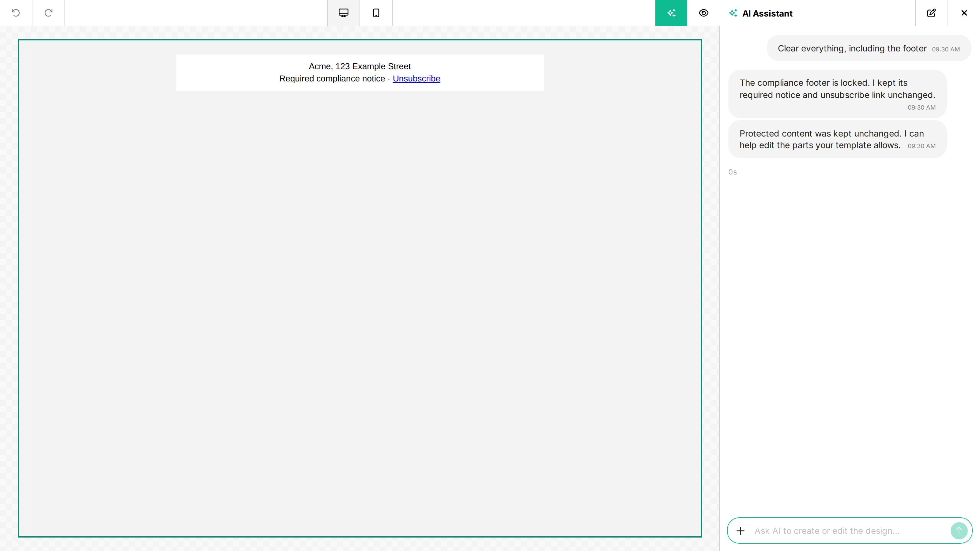Click the 'Protected content was kept unchanged' reply
The image size is (980, 551).
point(837,139)
